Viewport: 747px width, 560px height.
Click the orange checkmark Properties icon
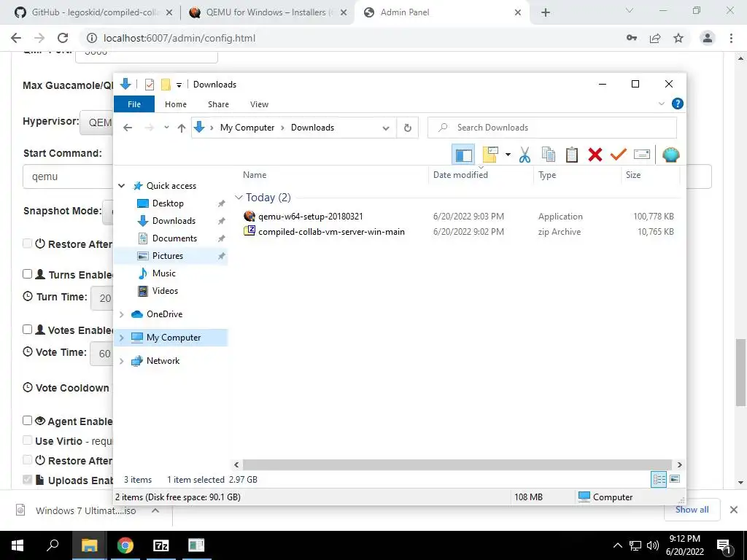(619, 155)
